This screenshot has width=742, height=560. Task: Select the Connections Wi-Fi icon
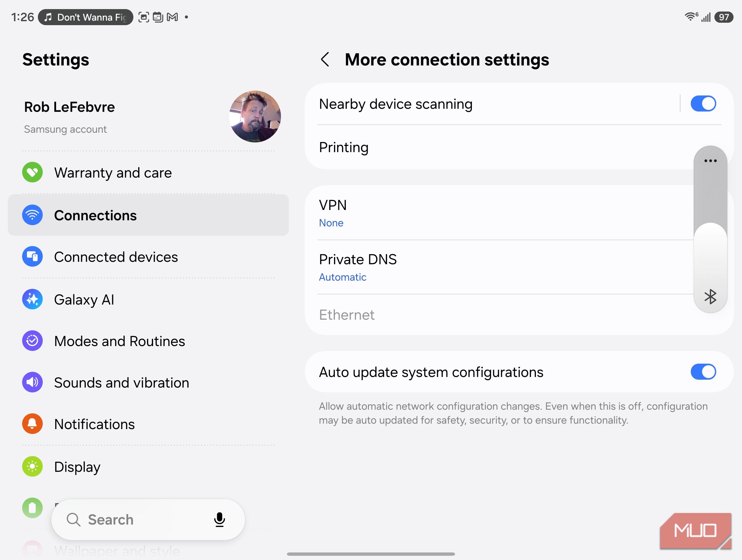[x=32, y=215]
